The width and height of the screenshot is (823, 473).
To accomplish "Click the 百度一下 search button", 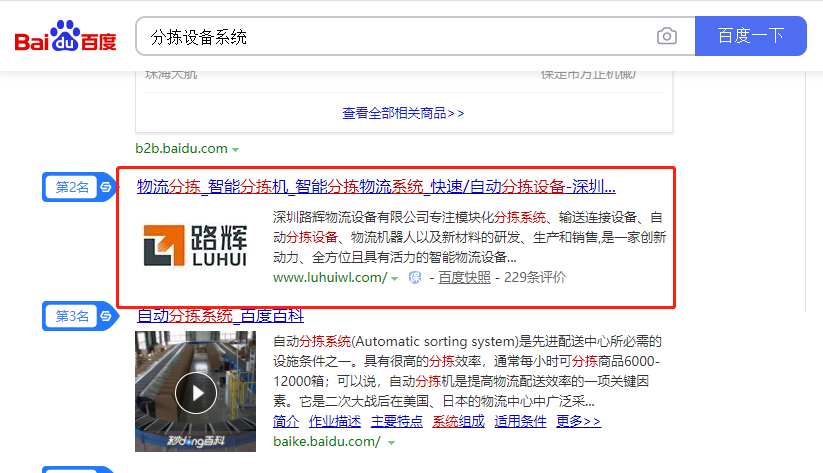I will pyautogui.click(x=751, y=36).
